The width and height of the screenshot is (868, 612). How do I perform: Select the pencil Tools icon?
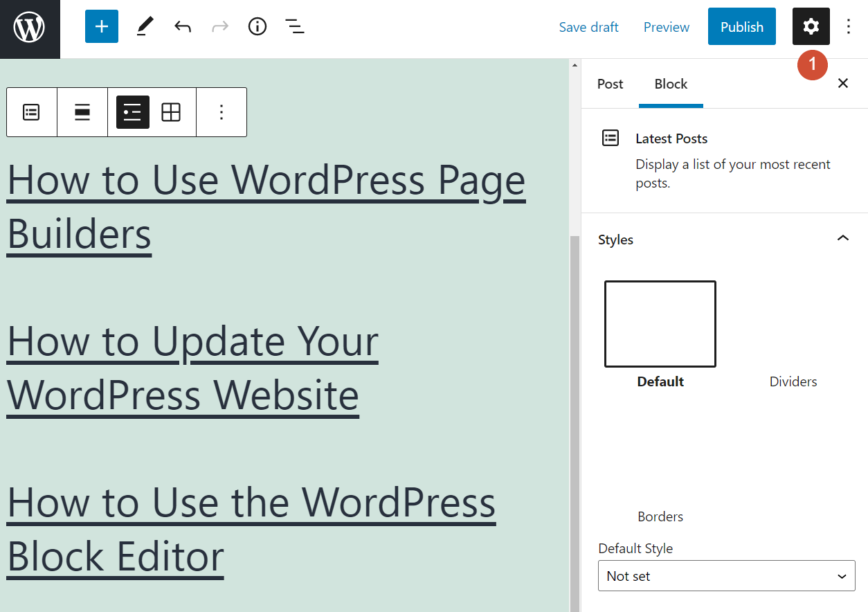click(x=145, y=27)
